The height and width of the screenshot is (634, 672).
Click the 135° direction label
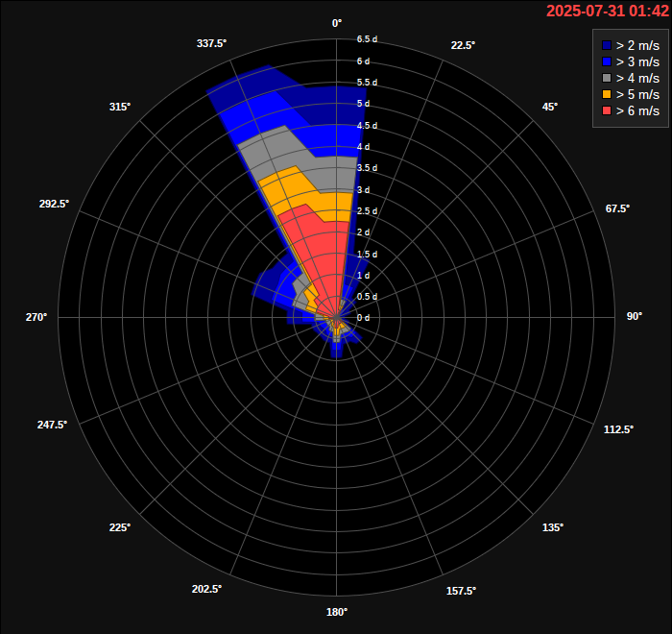coord(553,527)
